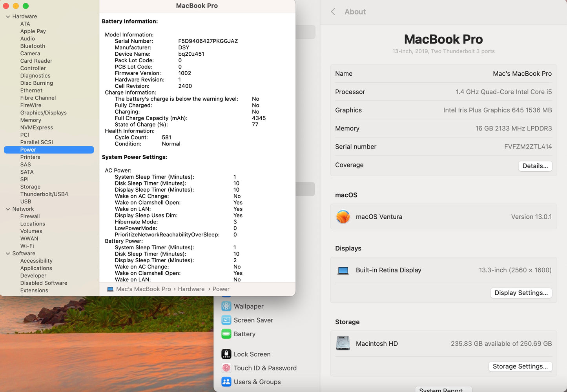Open Lock Screen settings
The width and height of the screenshot is (567, 392).
pyautogui.click(x=252, y=354)
